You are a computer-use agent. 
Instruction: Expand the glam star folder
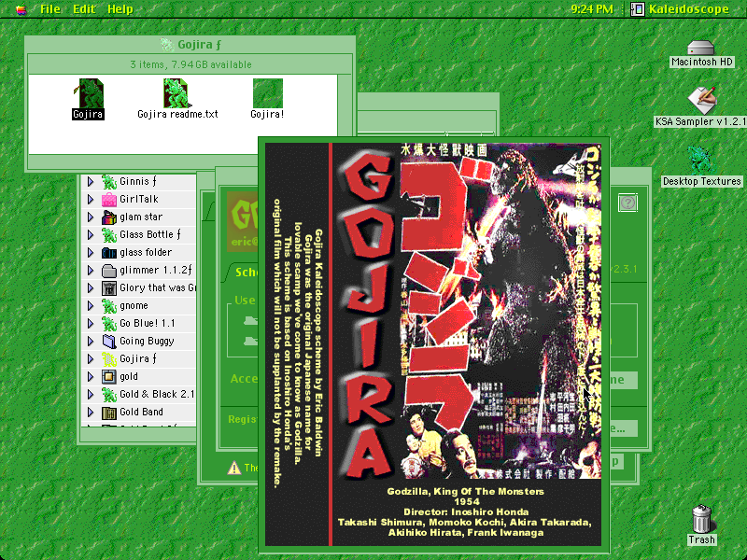(90, 217)
